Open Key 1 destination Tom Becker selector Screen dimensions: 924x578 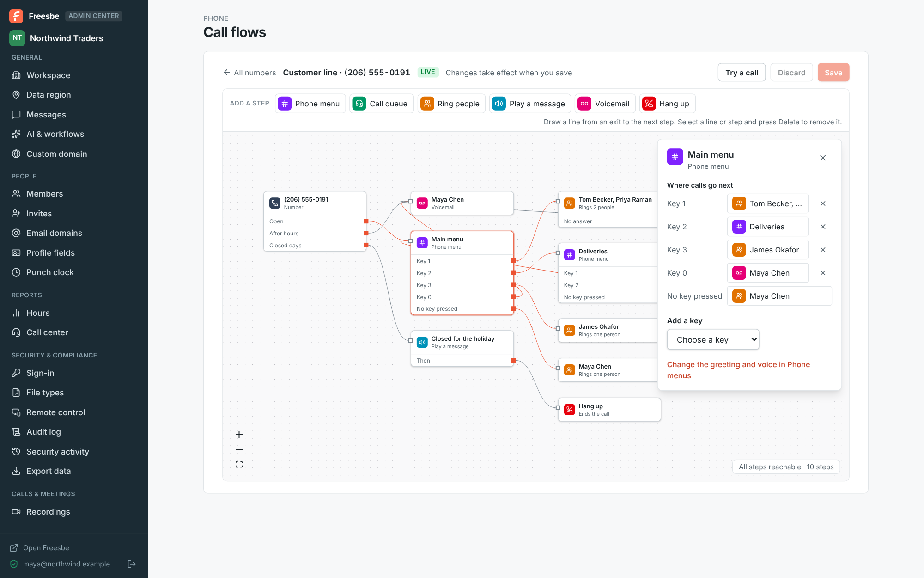768,203
